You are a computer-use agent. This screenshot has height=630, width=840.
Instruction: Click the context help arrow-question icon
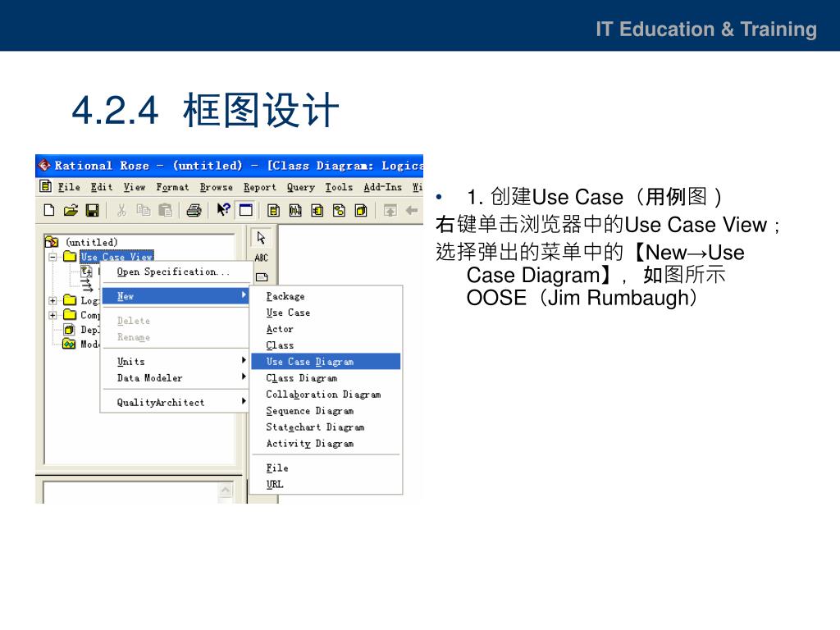coord(223,210)
